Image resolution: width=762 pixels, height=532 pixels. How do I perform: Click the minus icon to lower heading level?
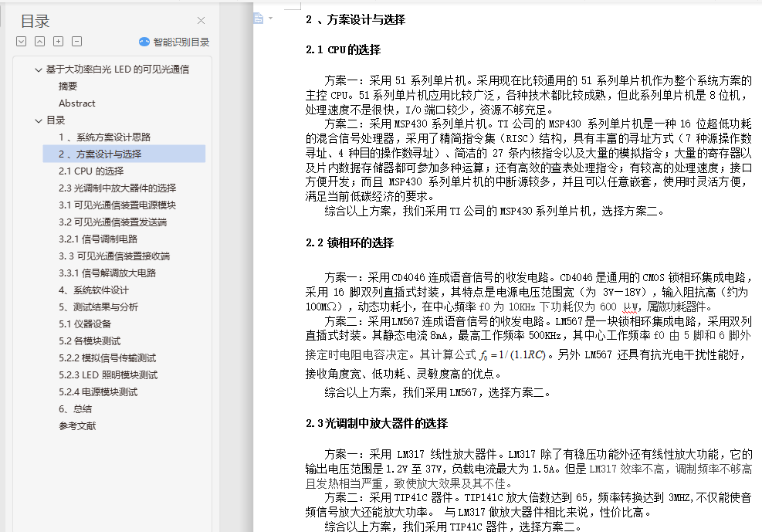coord(76,41)
